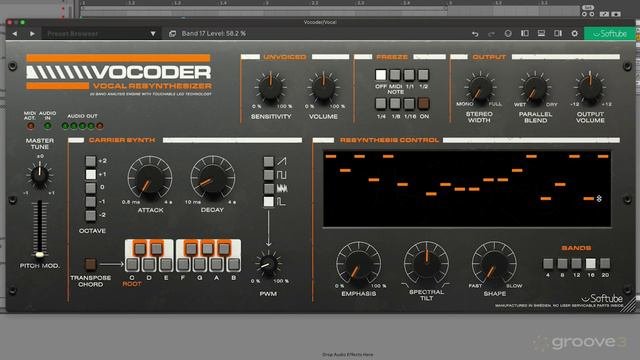This screenshot has width=640, height=360.
Task: Select the pulse waveform button
Action: click(269, 202)
